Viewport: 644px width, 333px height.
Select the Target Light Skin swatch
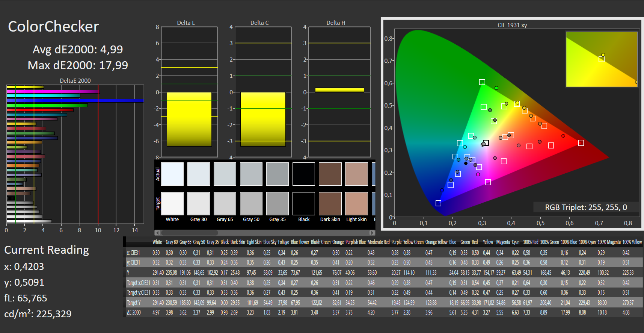click(x=356, y=204)
